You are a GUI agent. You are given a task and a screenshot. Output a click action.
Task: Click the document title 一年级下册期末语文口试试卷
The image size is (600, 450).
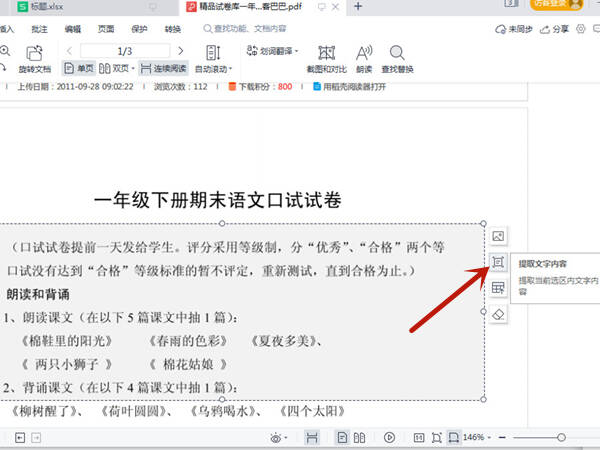[218, 200]
